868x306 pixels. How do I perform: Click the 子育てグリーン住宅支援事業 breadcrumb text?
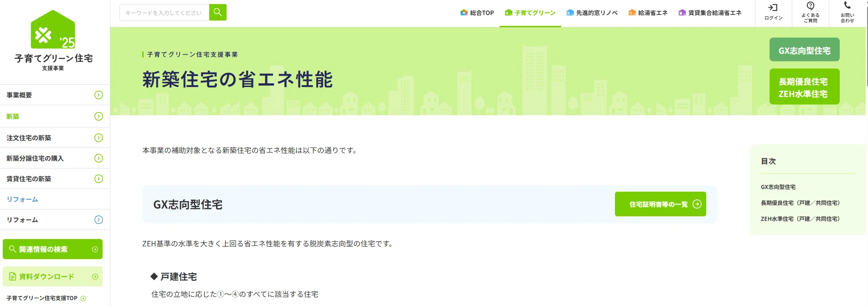coord(192,55)
